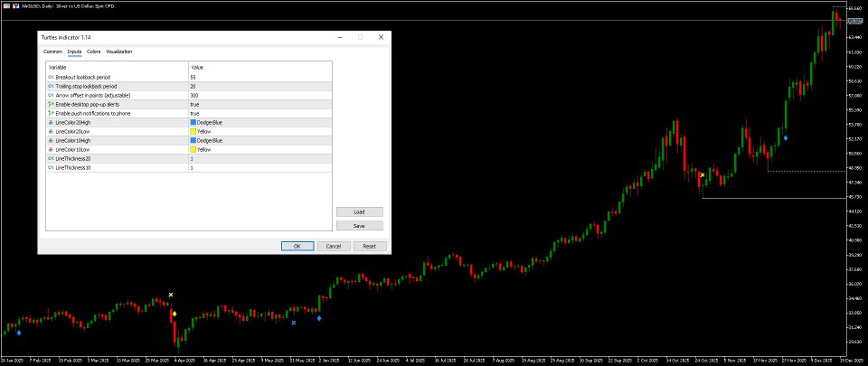Select the Arrow offset in points (adjustable) label
Image resolution: width=868 pixels, height=366 pixels.
click(x=93, y=95)
